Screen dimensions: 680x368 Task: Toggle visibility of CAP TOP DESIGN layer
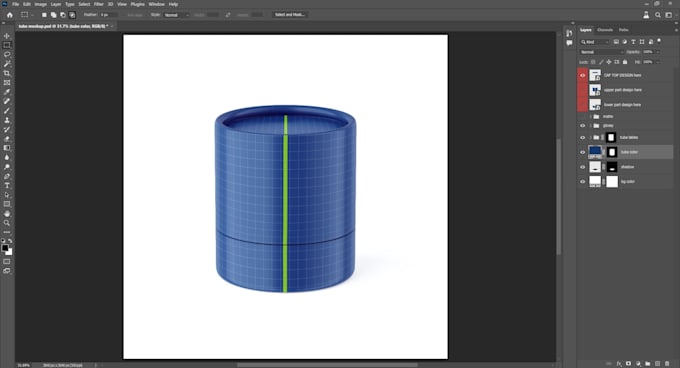tap(582, 75)
